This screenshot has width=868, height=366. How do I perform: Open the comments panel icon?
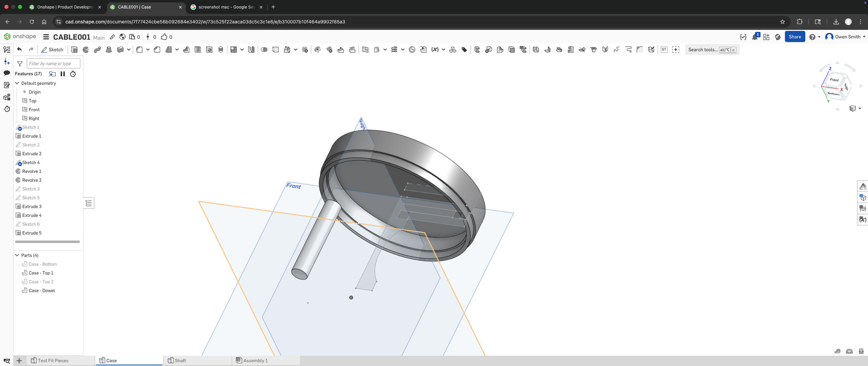[x=7, y=73]
